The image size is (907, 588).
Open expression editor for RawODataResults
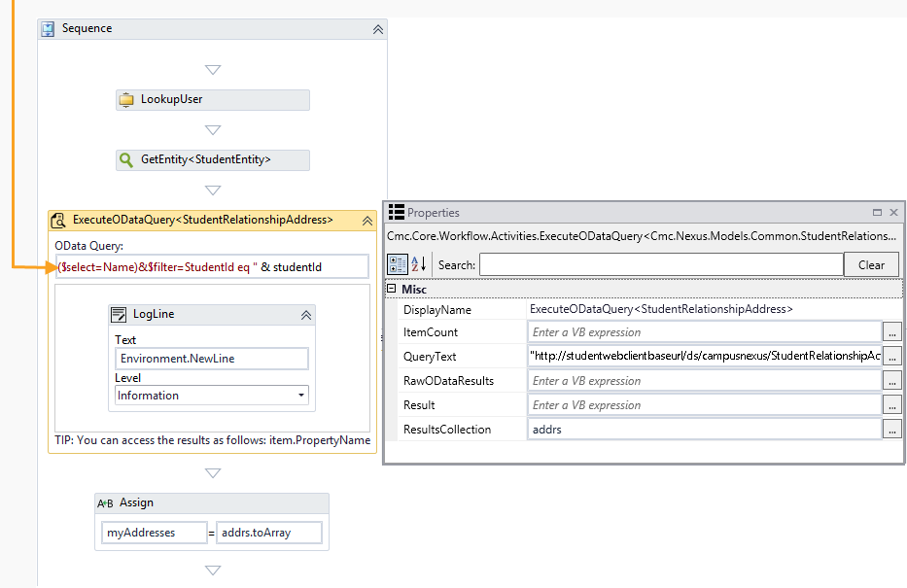click(x=892, y=380)
